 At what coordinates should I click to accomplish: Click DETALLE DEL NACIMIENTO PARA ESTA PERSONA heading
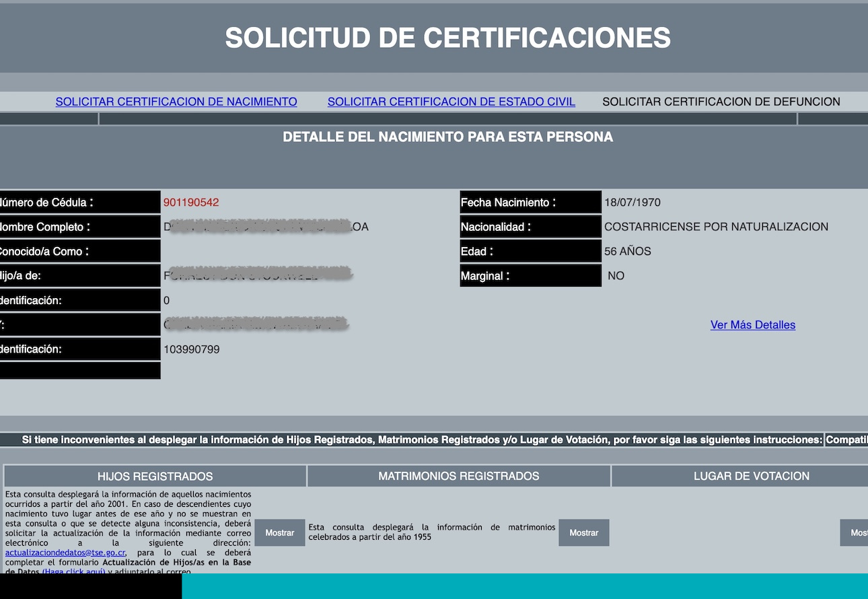coord(447,137)
